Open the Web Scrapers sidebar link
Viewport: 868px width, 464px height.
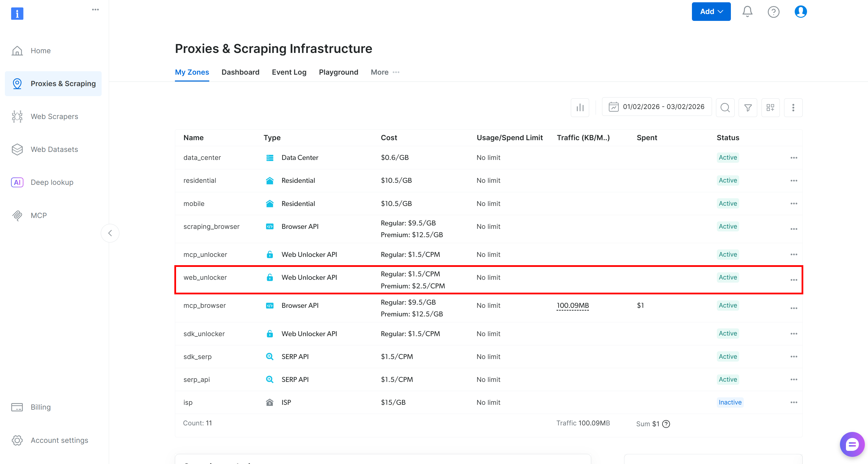[54, 116]
